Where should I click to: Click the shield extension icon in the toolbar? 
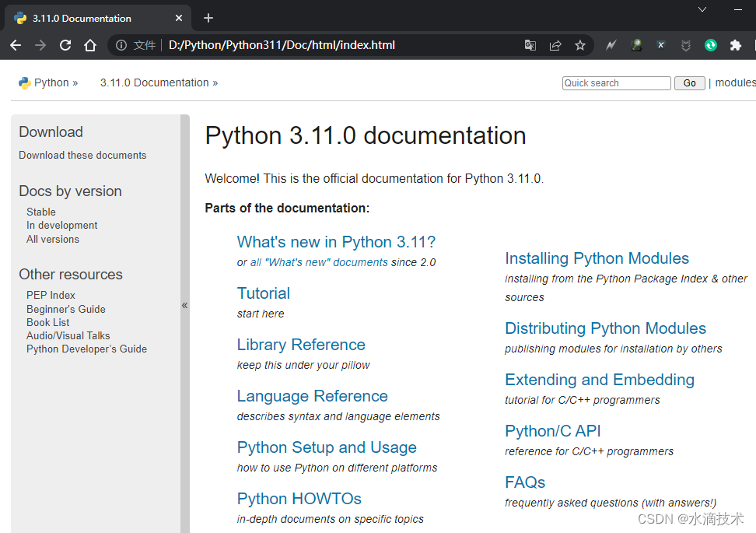click(685, 45)
